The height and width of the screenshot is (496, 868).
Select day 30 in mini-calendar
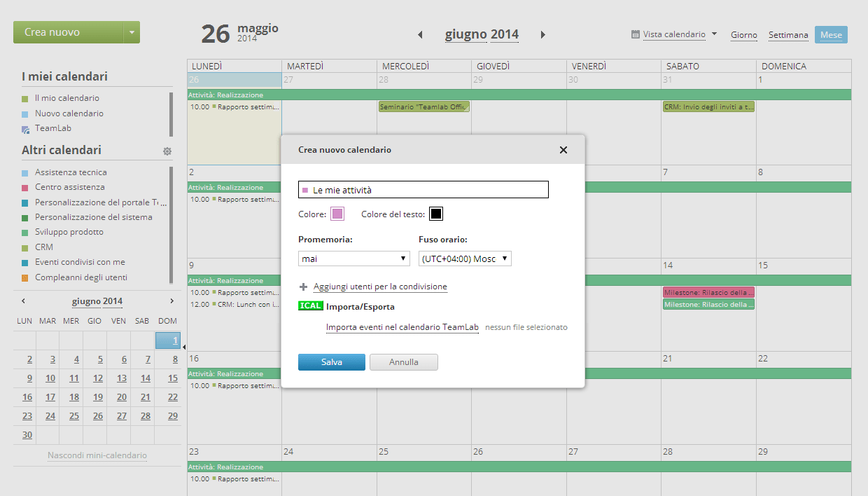[27, 434]
